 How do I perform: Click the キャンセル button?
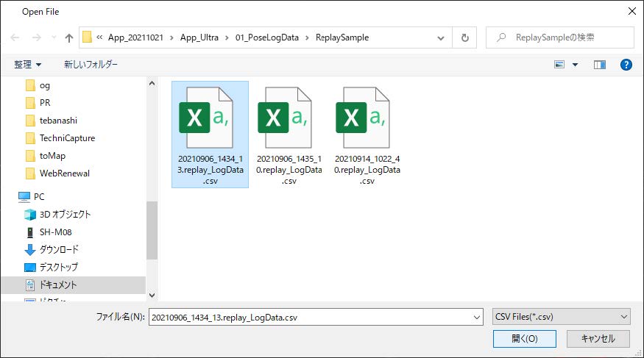[598, 339]
